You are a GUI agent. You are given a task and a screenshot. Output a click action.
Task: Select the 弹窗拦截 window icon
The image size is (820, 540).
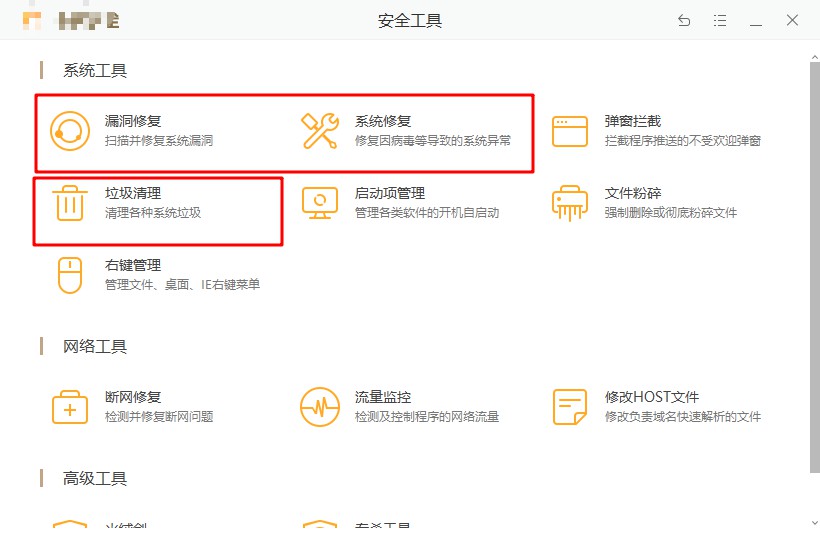point(570,132)
